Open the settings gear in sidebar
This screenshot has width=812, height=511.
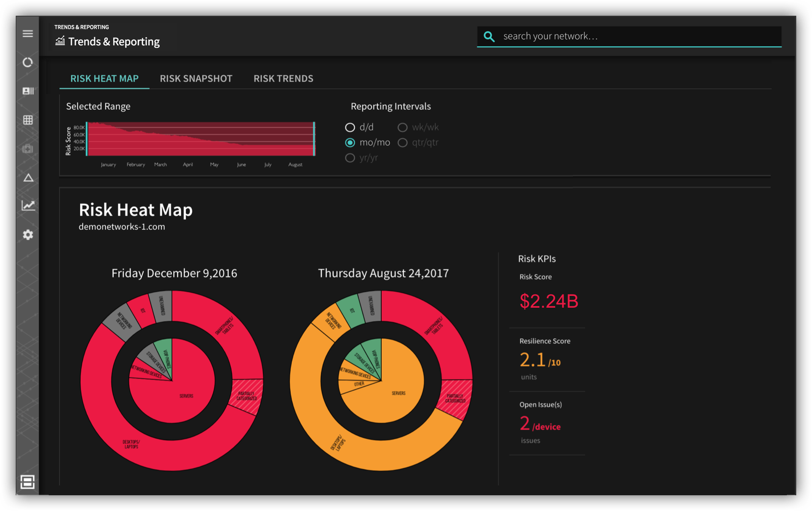click(28, 235)
